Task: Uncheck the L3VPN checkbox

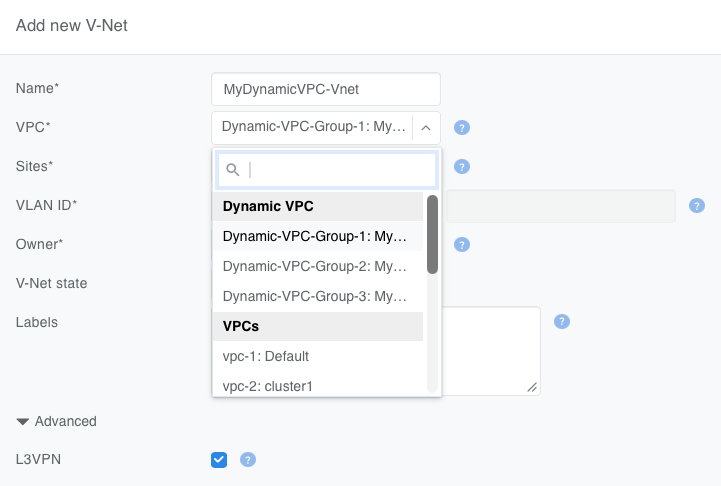Action: click(x=219, y=459)
